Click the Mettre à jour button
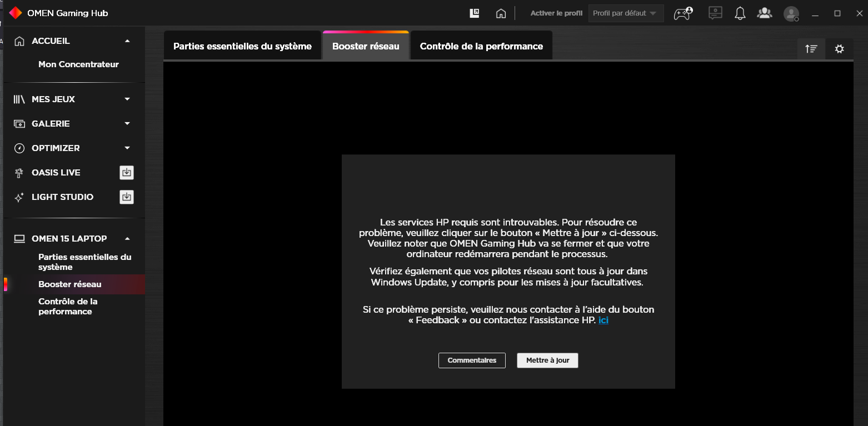This screenshot has height=426, width=868. (x=547, y=360)
